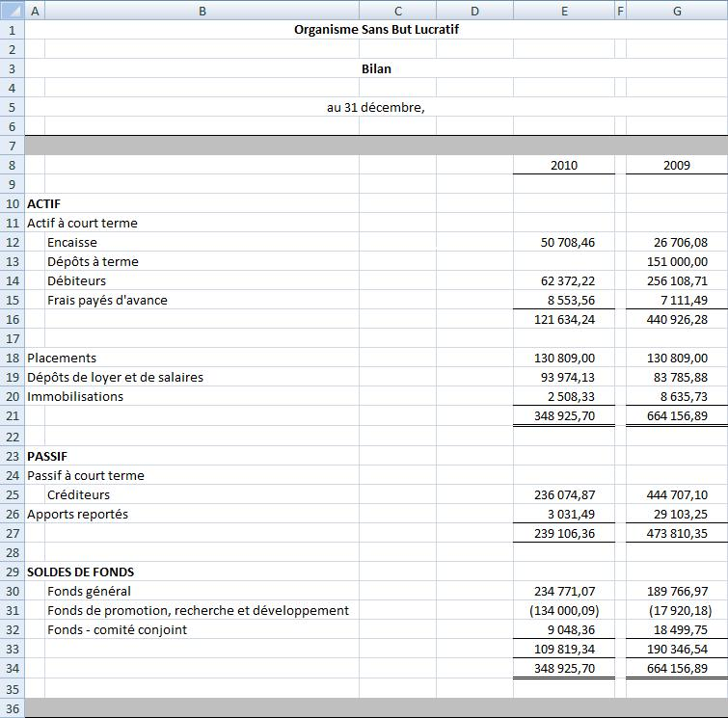Select column E header
The width and height of the screenshot is (728, 718).
click(564, 11)
